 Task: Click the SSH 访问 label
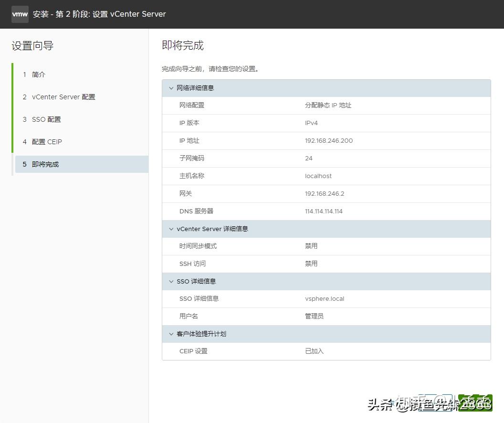click(x=192, y=264)
